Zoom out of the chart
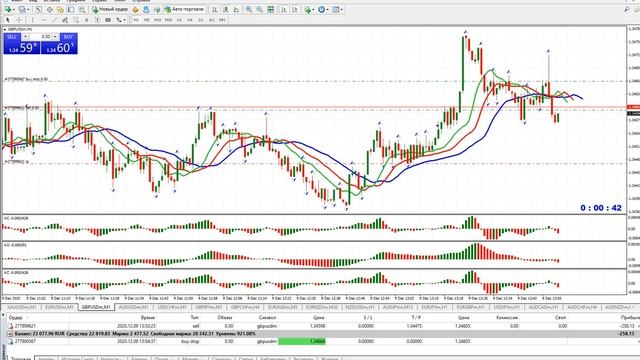This screenshot has width=640, height=360. [x=260, y=9]
